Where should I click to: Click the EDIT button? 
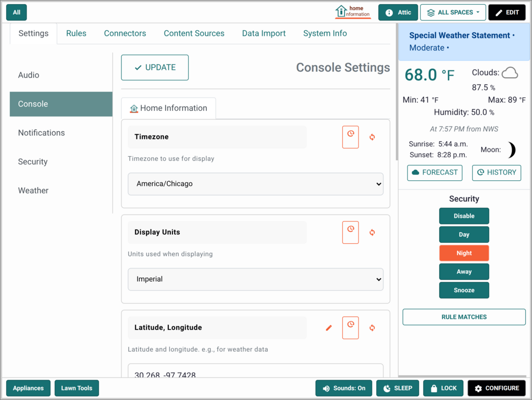(507, 12)
